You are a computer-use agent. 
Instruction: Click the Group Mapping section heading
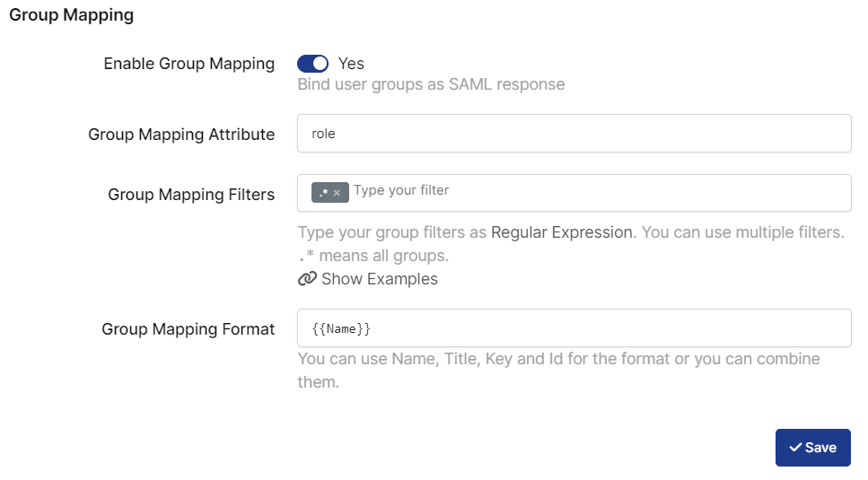point(71,15)
